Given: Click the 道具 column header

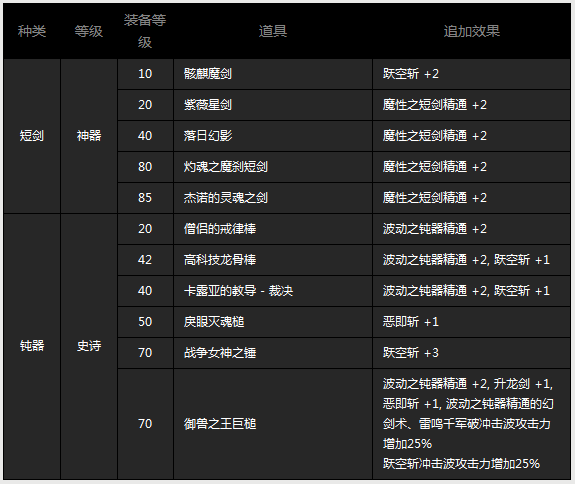Looking at the screenshot, I should click(273, 31).
